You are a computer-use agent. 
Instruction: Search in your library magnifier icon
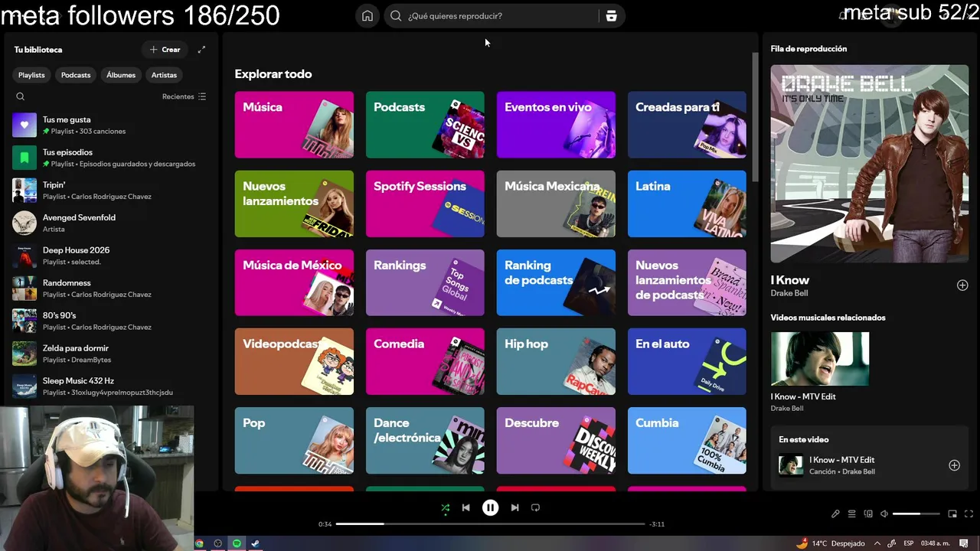tap(21, 96)
